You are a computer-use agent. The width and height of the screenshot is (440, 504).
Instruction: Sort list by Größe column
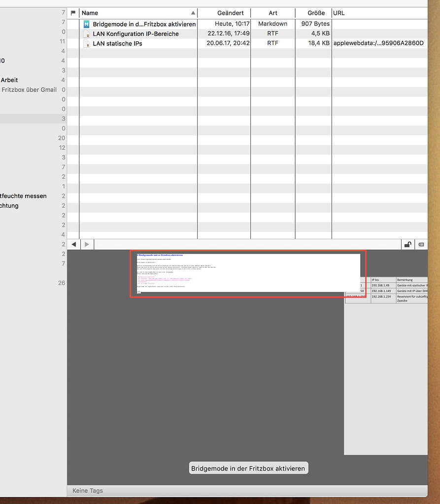[x=316, y=13]
